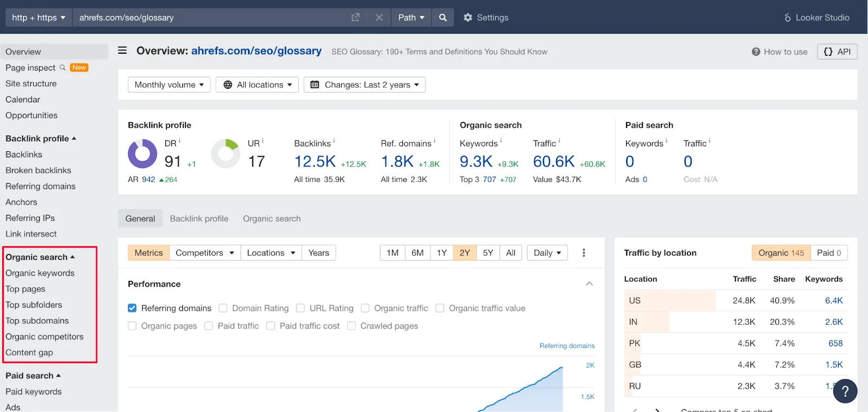Open the URL in new tab icon

click(x=355, y=17)
